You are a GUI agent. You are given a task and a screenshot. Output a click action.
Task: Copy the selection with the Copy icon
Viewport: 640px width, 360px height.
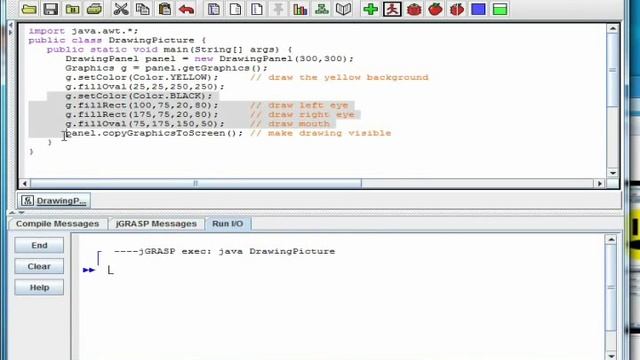click(x=143, y=9)
